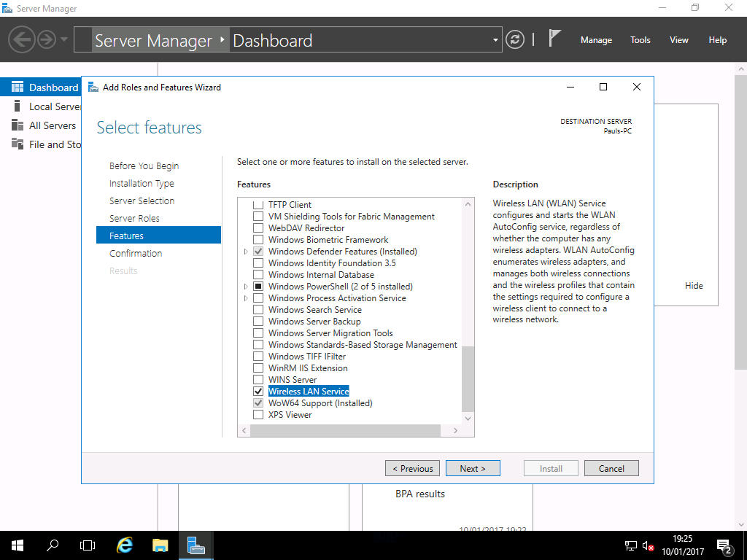Open the Notifications flag icon
747x560 pixels.
554,38
